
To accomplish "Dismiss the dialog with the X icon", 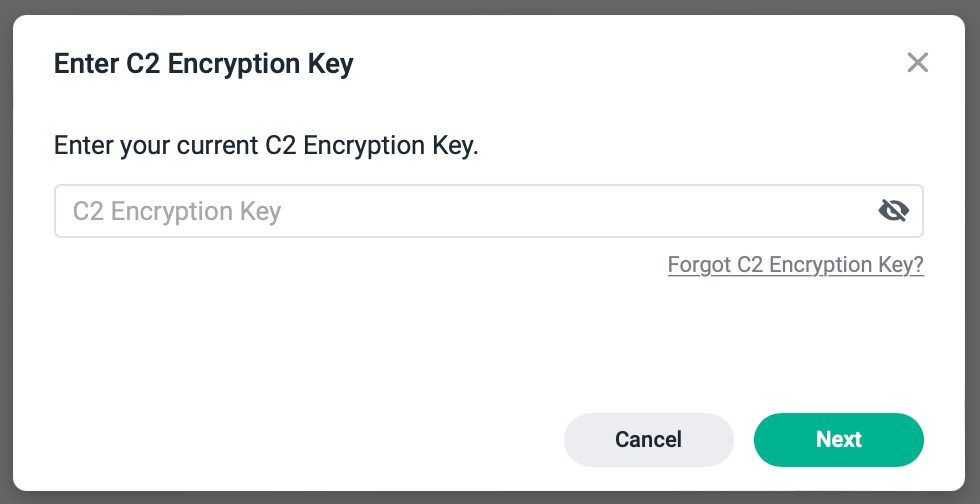I will click(x=918, y=63).
